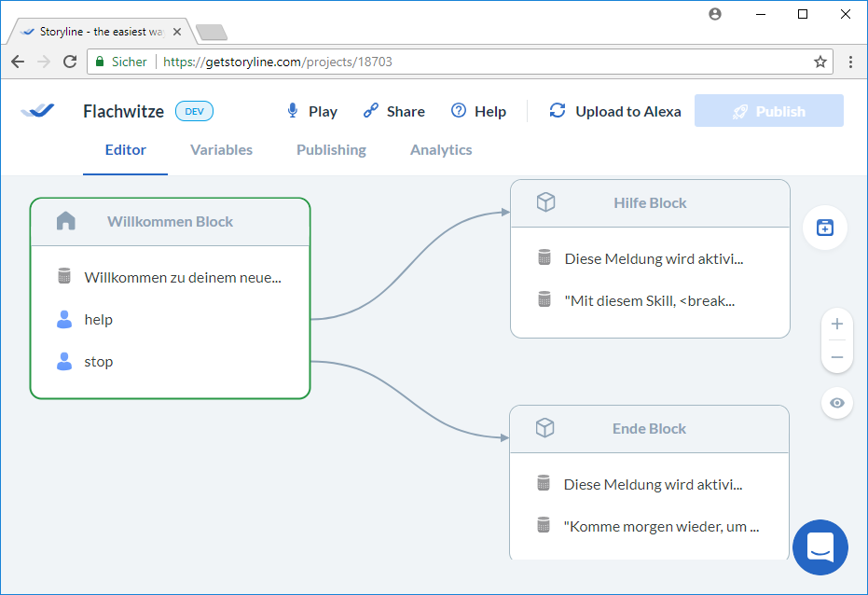Zoom out the canvas with minus
868x595 pixels.
pyautogui.click(x=836, y=357)
